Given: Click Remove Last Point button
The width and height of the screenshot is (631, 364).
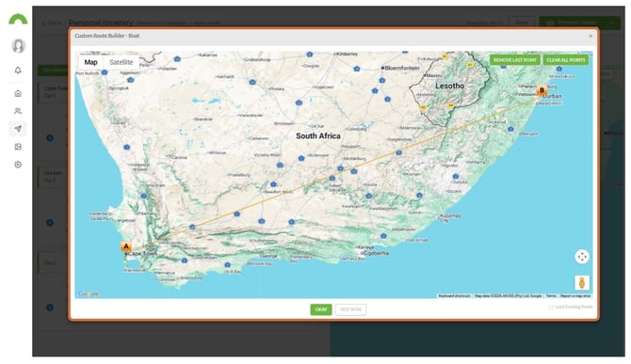Looking at the screenshot, I should (x=515, y=60).
